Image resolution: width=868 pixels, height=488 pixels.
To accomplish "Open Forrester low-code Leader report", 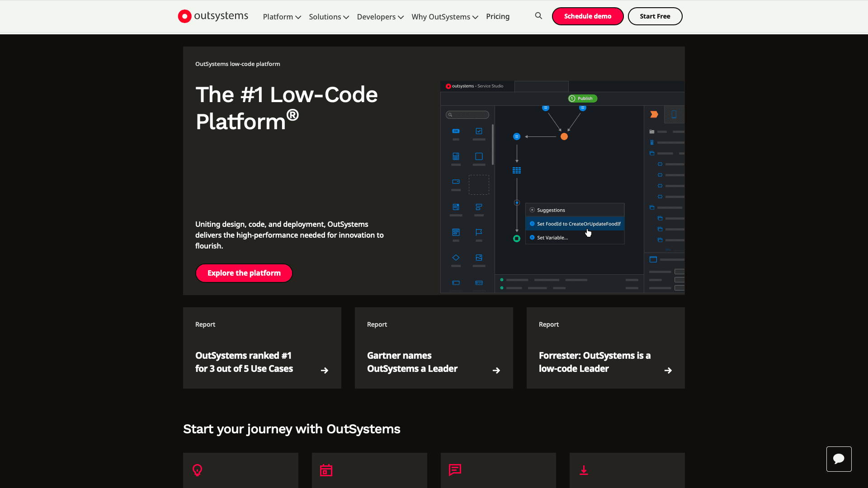I will coord(606,348).
